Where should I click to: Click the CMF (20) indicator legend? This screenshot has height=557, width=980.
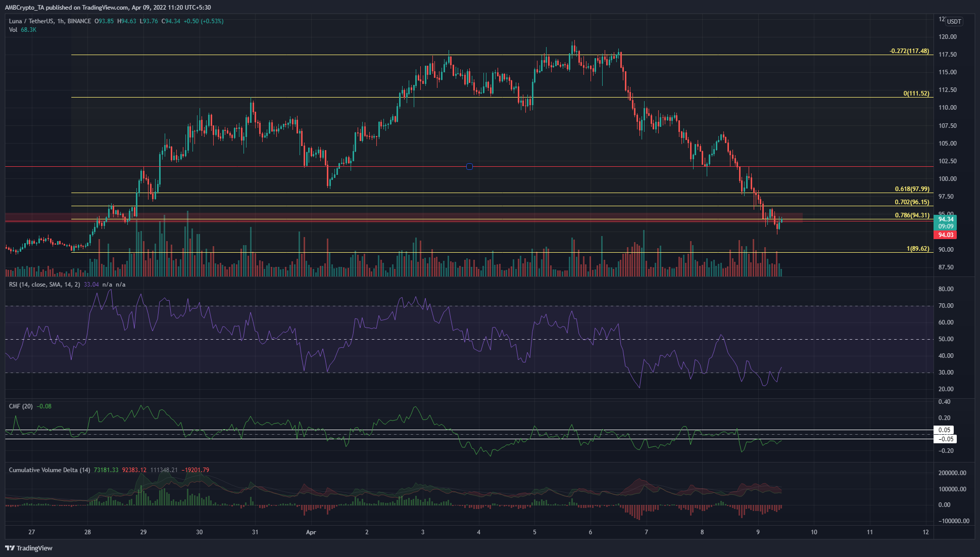point(21,406)
